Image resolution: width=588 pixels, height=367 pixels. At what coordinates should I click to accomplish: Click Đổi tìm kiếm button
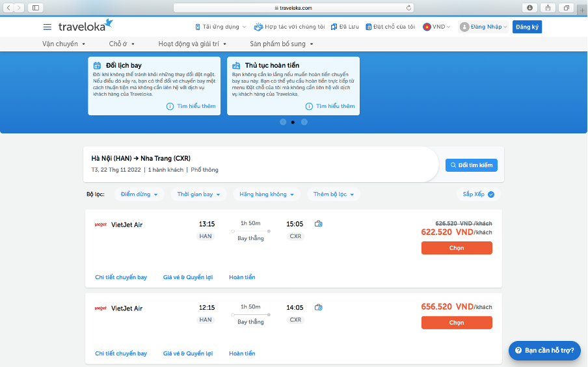pyautogui.click(x=472, y=165)
